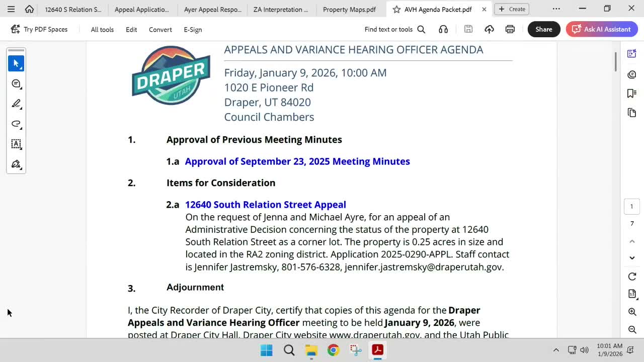Show the bookmarks panel
This screenshot has height=362, width=644.
632,94
